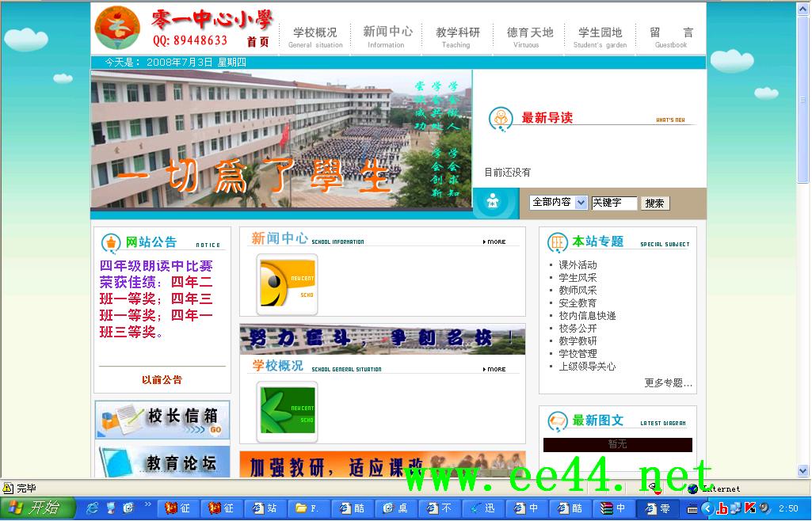The height and width of the screenshot is (521, 812).
Task: Click the 网站公告 notice icon
Action: click(x=110, y=242)
